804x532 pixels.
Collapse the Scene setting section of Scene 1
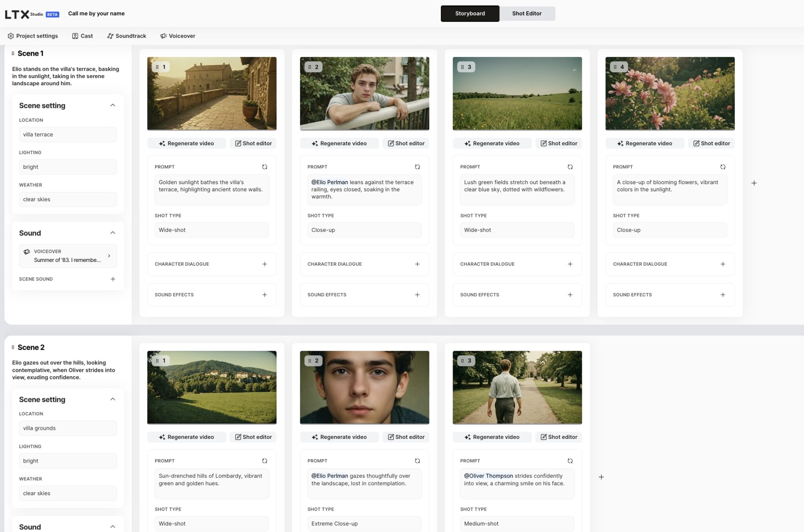[x=112, y=105]
